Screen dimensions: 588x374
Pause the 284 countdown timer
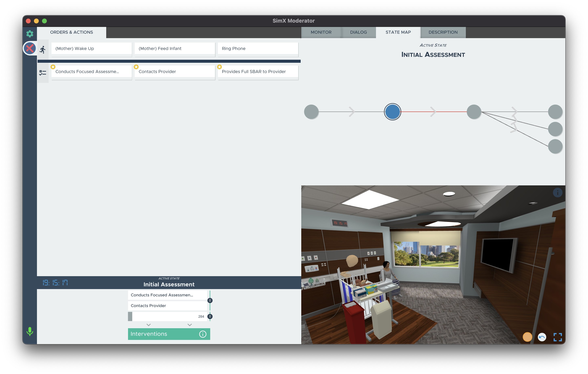[210, 317]
